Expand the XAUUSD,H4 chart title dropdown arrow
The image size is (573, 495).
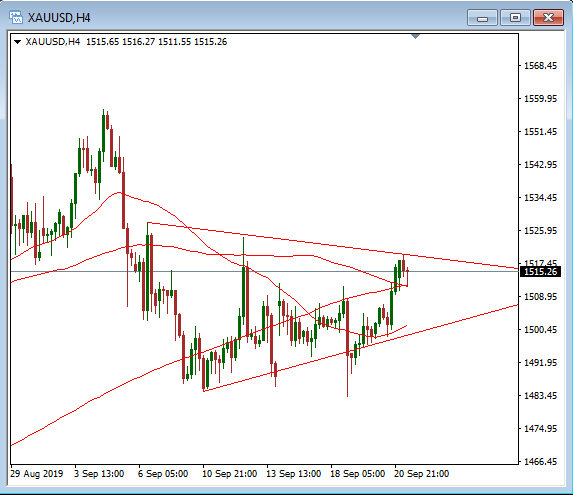click(x=17, y=42)
